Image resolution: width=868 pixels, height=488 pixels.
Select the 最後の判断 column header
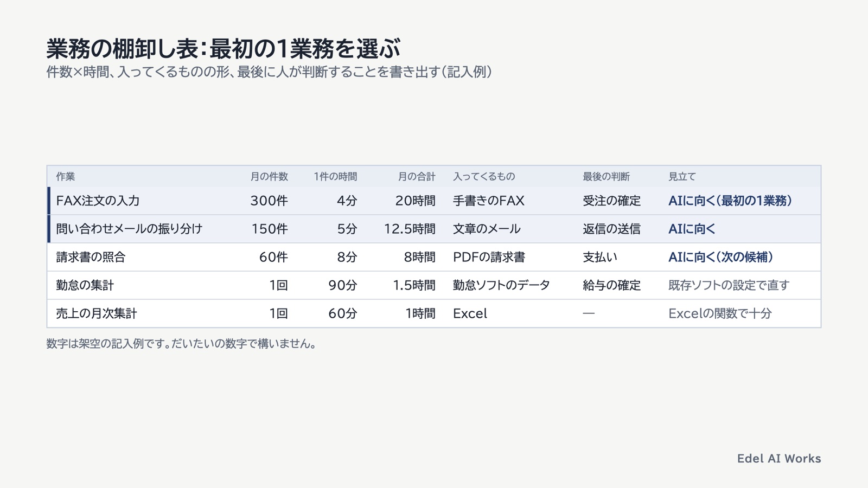[606, 177]
